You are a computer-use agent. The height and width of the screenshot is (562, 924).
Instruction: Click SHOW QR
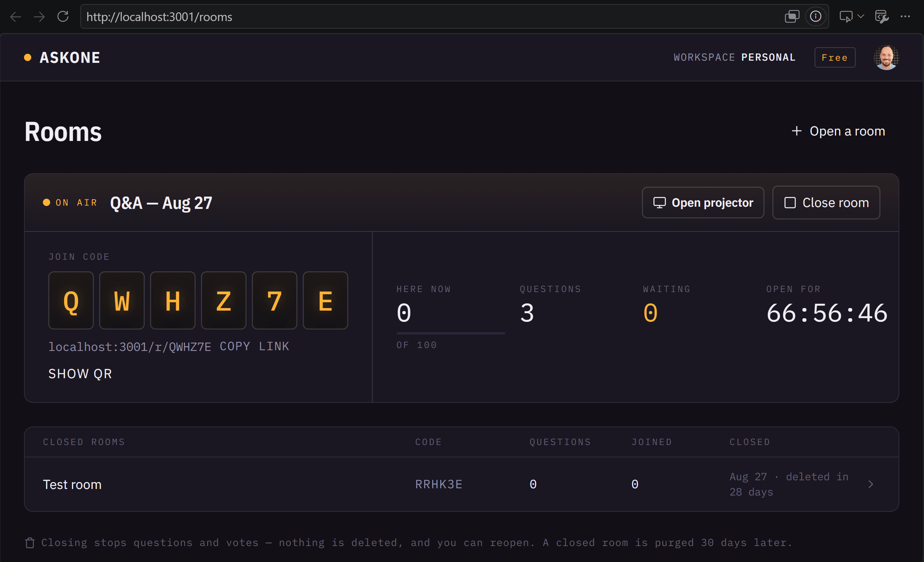(x=80, y=373)
